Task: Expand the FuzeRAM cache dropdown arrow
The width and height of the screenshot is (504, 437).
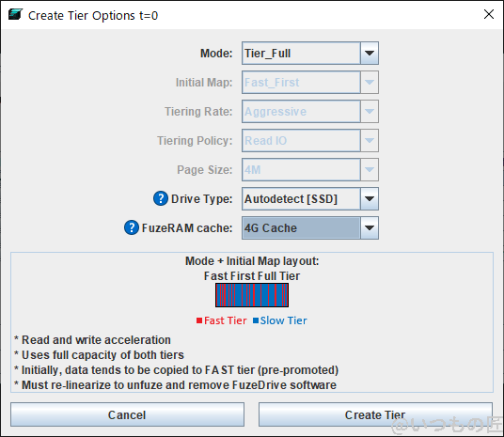Action: [370, 227]
